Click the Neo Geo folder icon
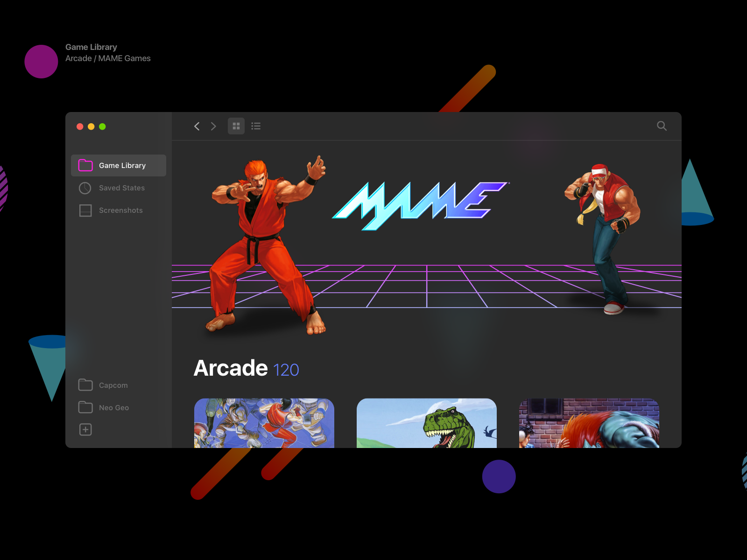Screen dimensions: 747x560 (x=85, y=407)
